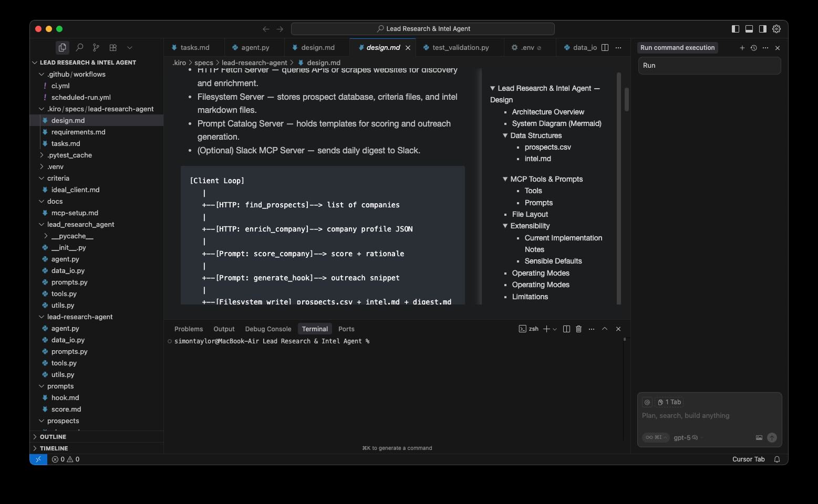Viewport: 818px width, 504px height.
Task: Go back with the left arrow
Action: tap(266, 29)
